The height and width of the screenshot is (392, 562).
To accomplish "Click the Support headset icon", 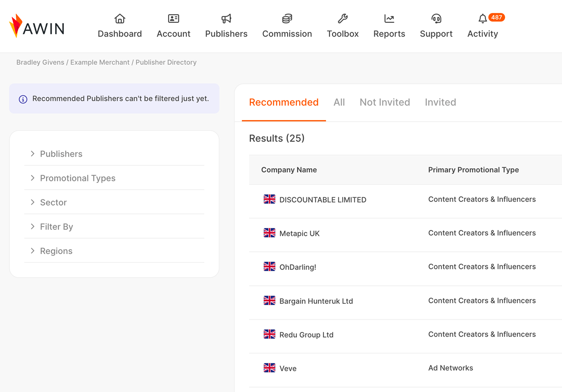I will tap(436, 19).
